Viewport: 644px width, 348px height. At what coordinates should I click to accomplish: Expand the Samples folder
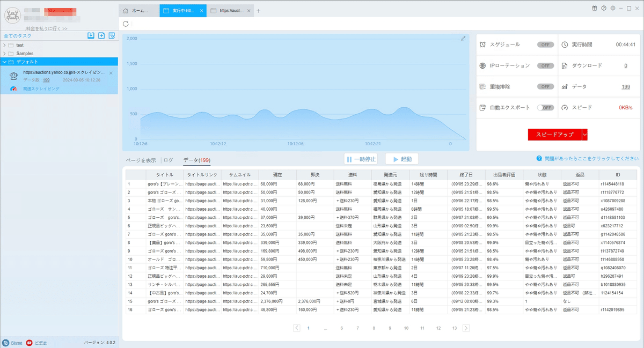pos(4,54)
